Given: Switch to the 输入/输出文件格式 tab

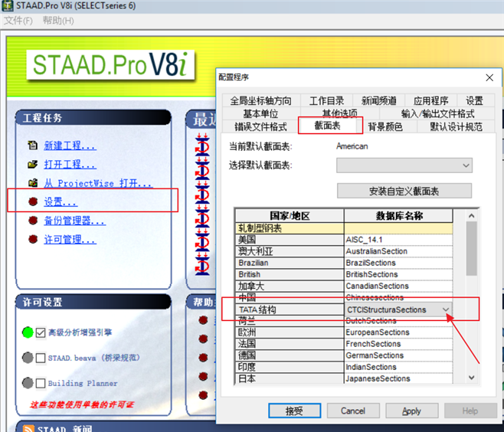Looking at the screenshot, I should point(437,113).
